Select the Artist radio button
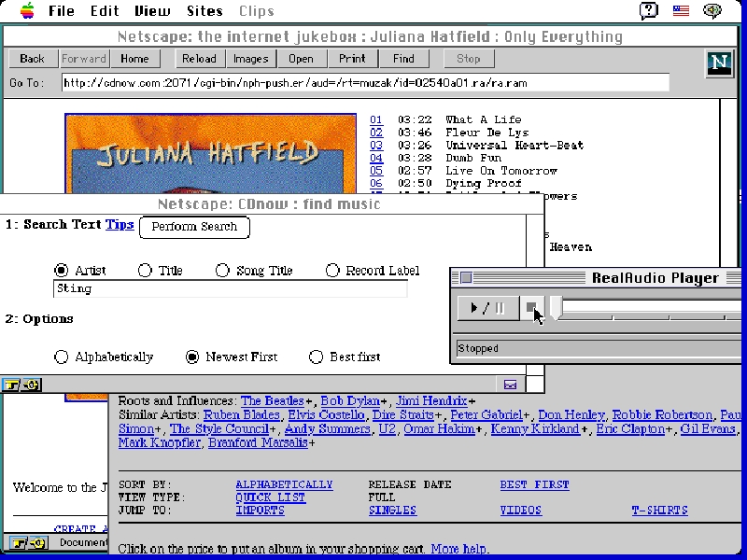Viewport: 747px width, 560px height. tap(61, 271)
